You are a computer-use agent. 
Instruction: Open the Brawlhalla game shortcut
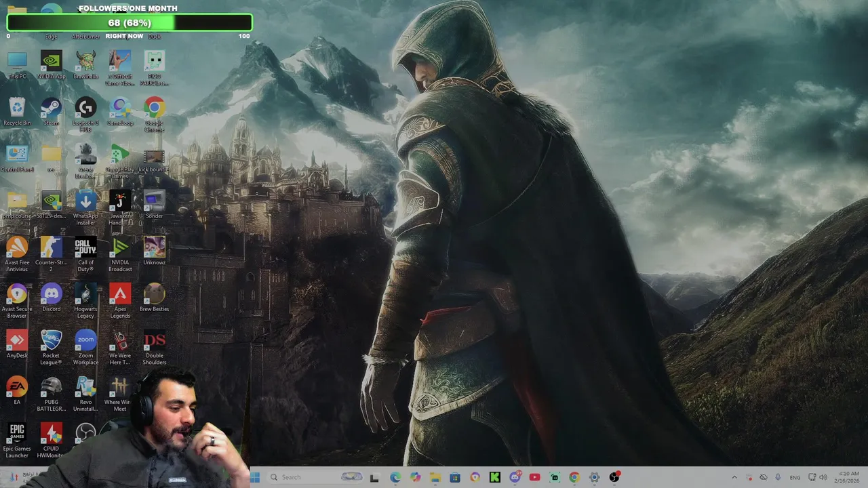(85, 66)
